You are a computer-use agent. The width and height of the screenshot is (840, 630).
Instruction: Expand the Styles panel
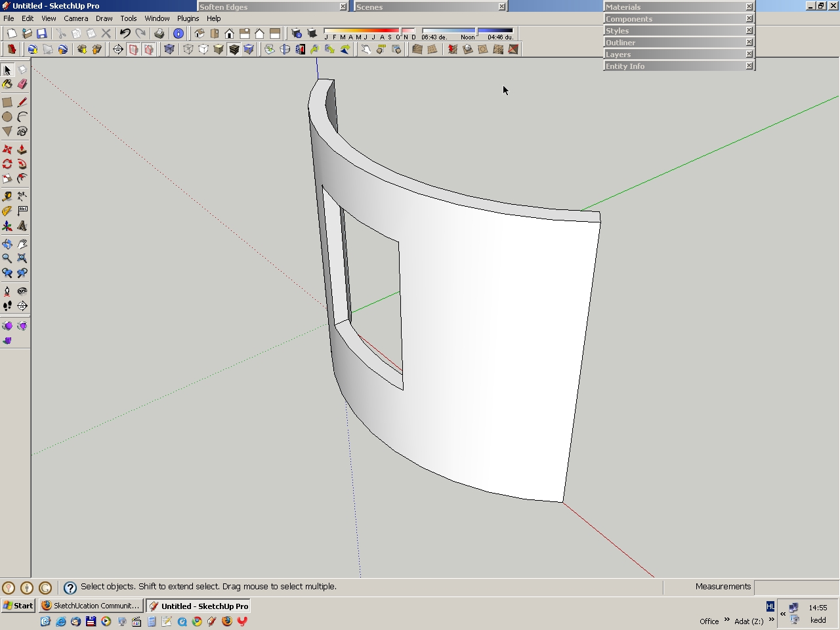tap(679, 30)
